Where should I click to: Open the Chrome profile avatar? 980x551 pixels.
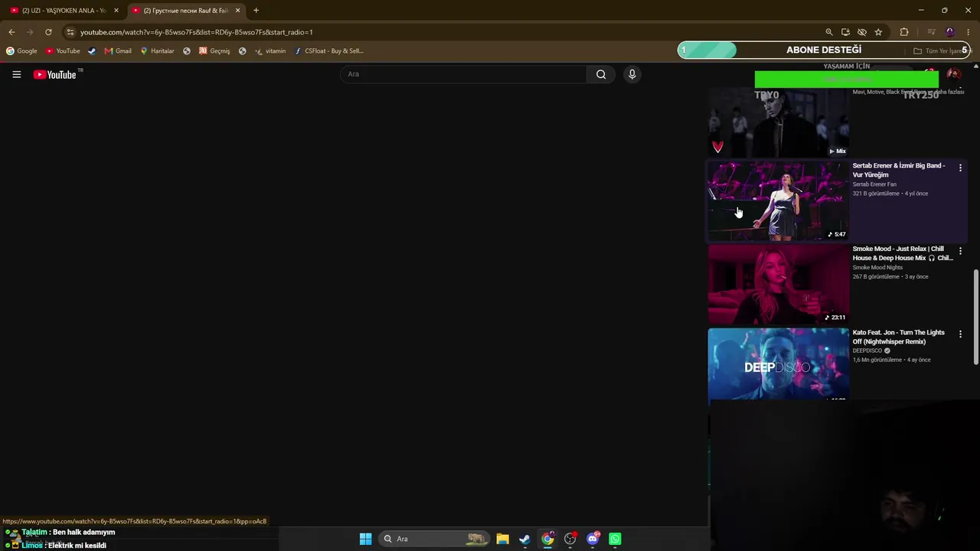pos(950,32)
